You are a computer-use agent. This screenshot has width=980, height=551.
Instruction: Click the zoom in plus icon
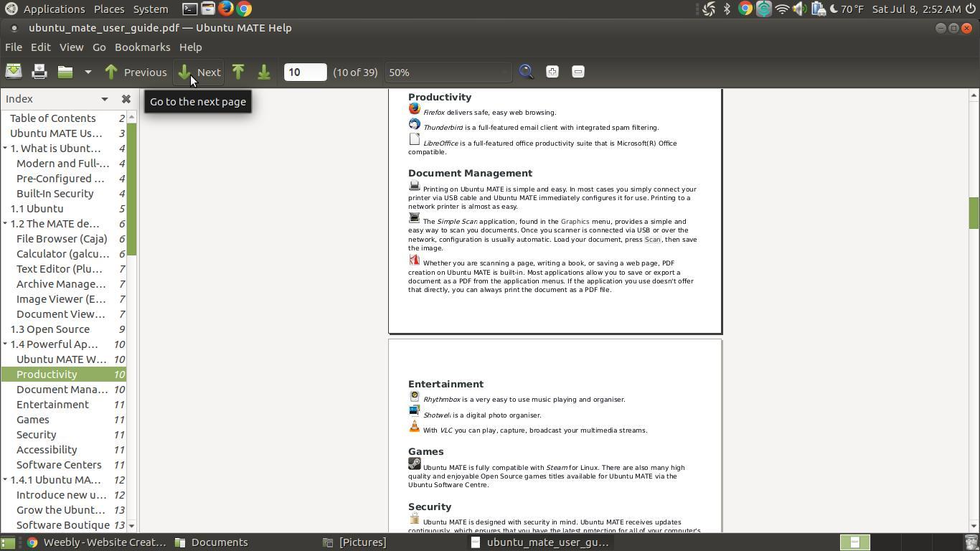point(552,72)
